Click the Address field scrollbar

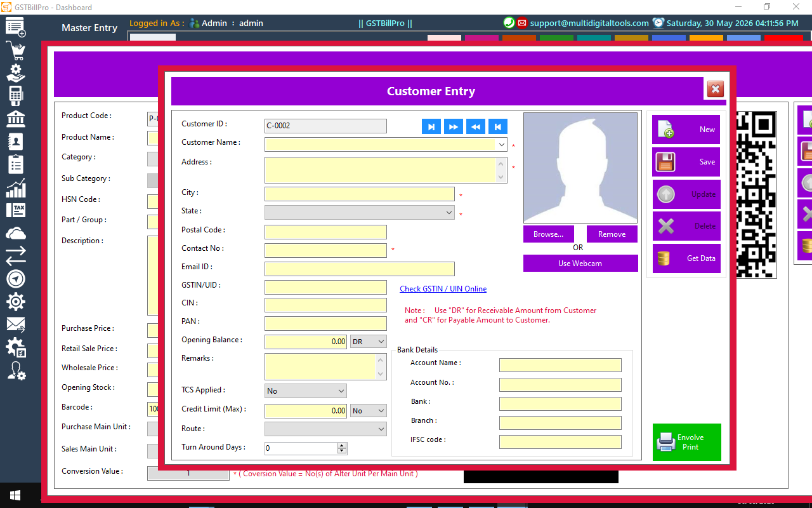pyautogui.click(x=501, y=170)
